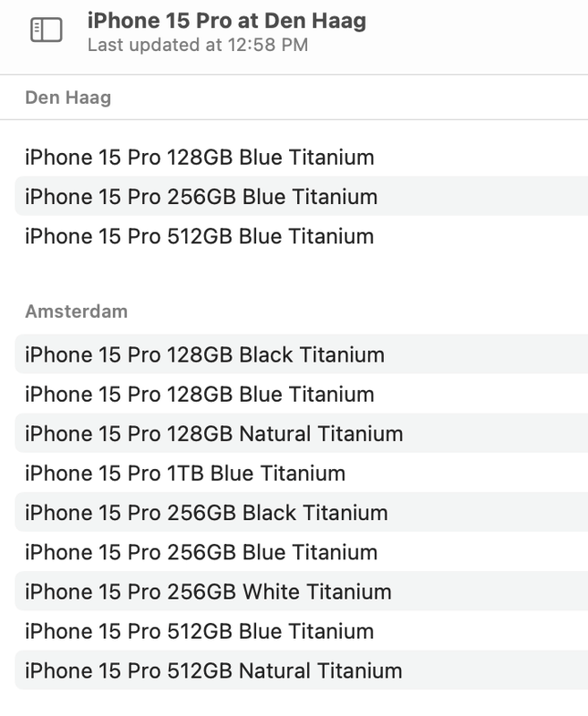The height and width of the screenshot is (716, 588).
Task: Select 128GB Black Titanium in Amsterdam
Action: pos(205,354)
